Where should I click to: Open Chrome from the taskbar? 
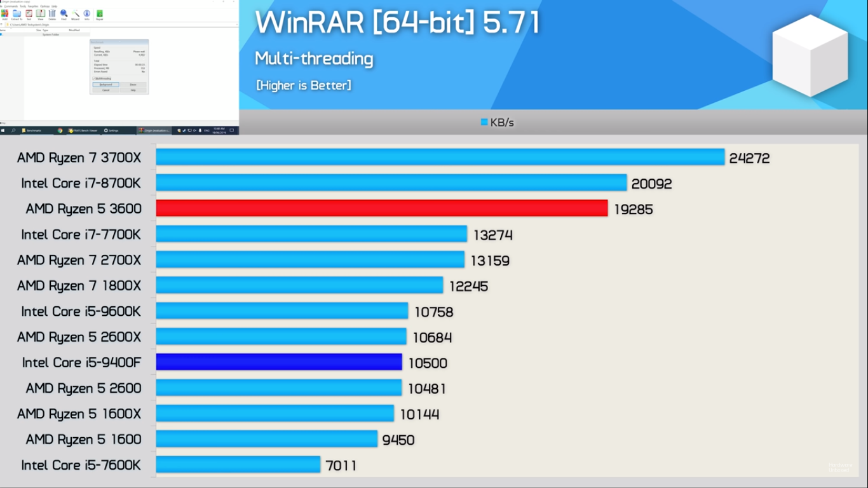60,130
